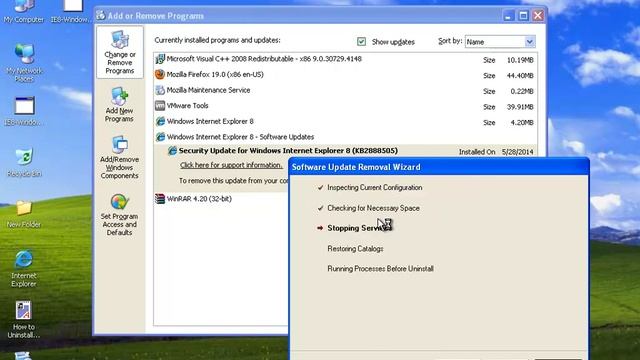The width and height of the screenshot is (640, 360).
Task: Click the support information link
Action: 231,165
